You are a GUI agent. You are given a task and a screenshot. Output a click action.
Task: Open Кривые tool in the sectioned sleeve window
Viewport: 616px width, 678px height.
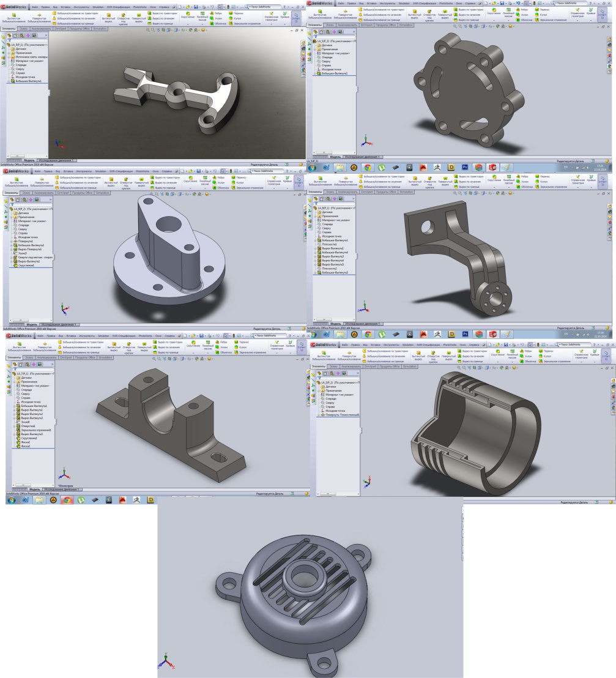tap(595, 353)
